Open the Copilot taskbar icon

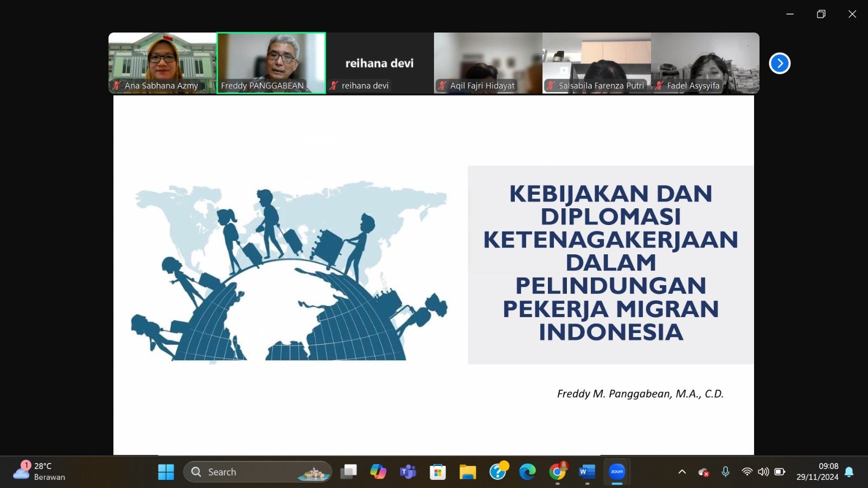point(378,472)
